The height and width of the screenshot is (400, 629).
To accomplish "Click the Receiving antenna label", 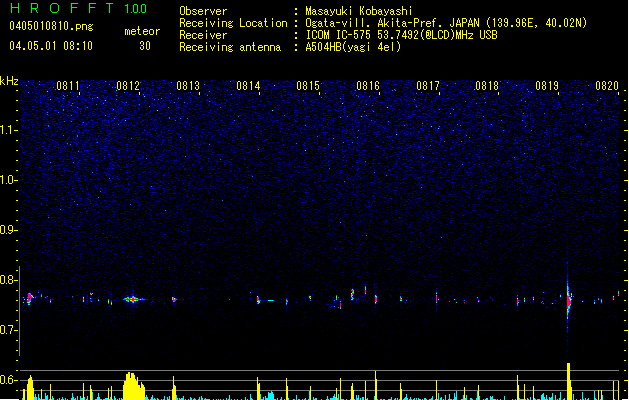I will point(230,47).
